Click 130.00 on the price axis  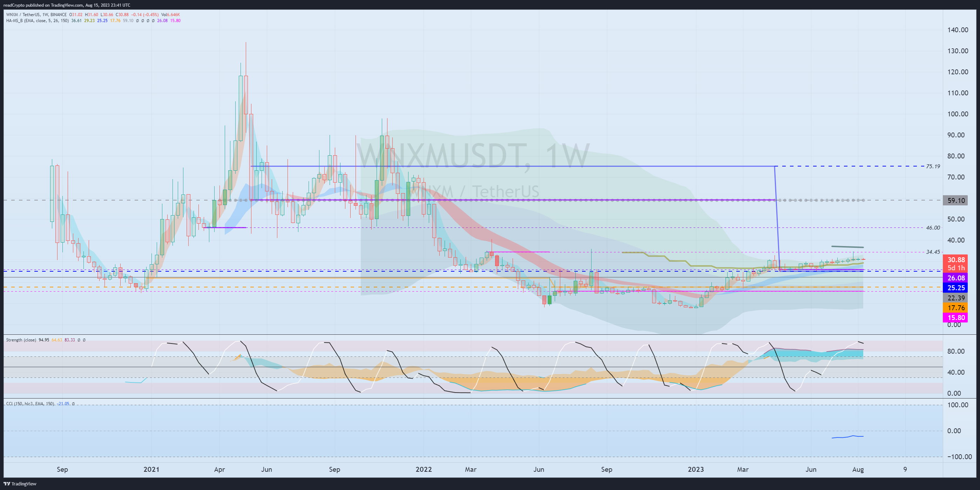[958, 51]
